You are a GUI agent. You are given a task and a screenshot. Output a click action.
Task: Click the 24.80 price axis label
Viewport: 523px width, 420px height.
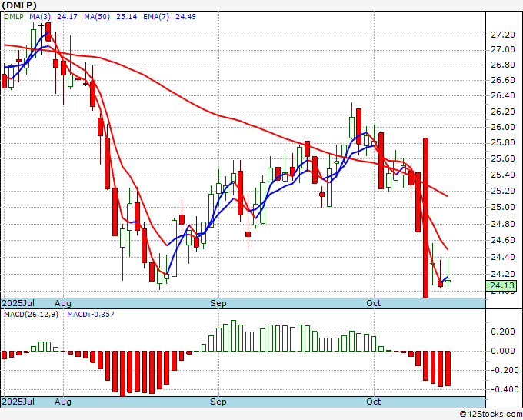503,224
